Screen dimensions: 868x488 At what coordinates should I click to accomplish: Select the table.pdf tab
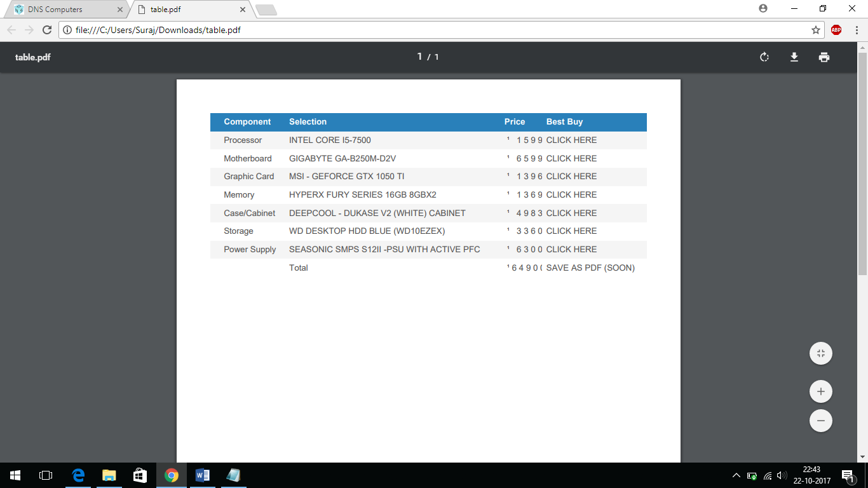pos(191,10)
